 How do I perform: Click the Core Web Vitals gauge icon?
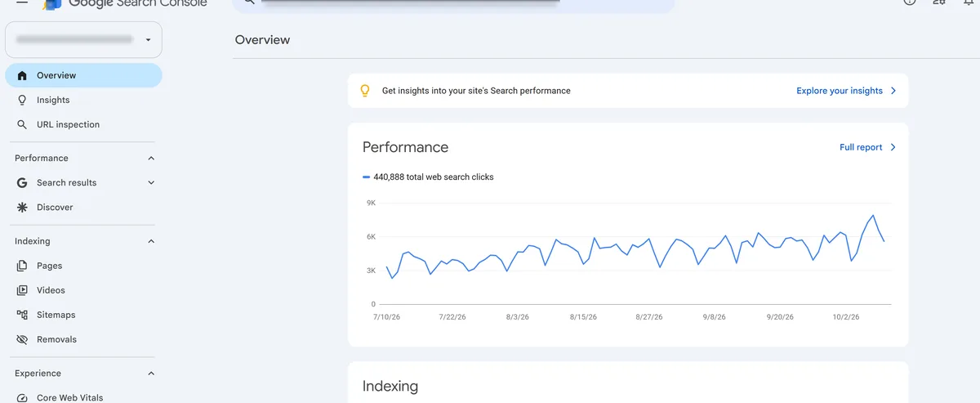click(22, 398)
